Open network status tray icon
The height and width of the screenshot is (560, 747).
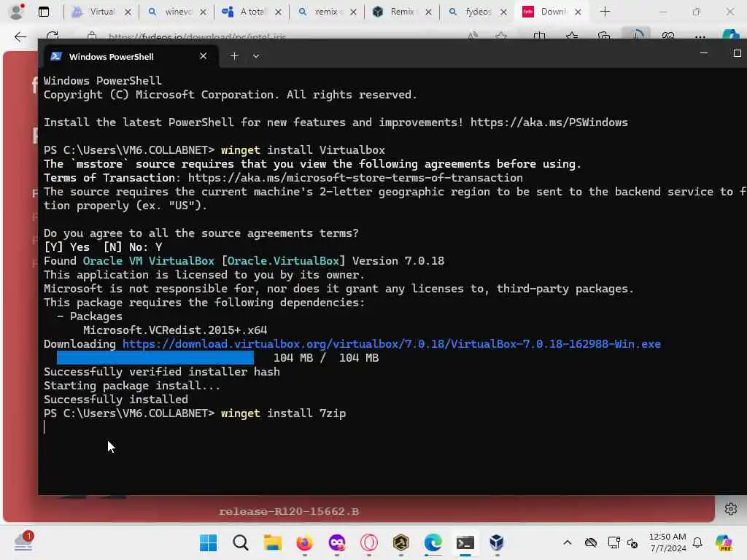click(x=614, y=542)
